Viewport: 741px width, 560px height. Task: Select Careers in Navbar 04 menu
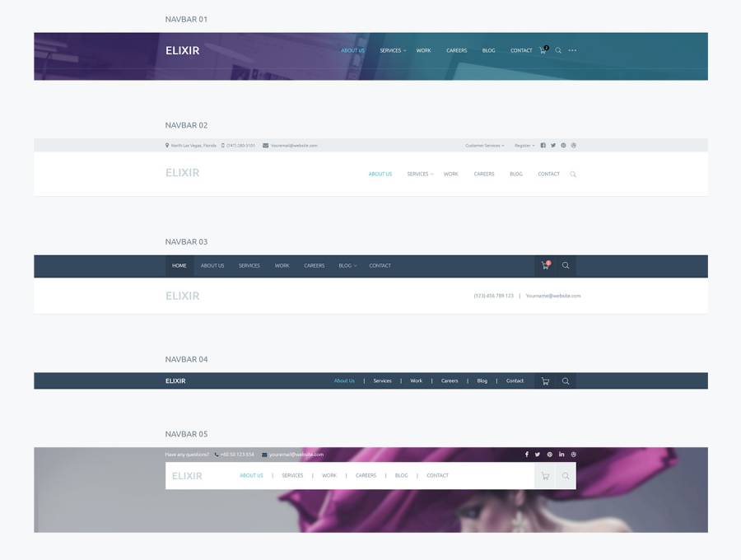pyautogui.click(x=450, y=381)
